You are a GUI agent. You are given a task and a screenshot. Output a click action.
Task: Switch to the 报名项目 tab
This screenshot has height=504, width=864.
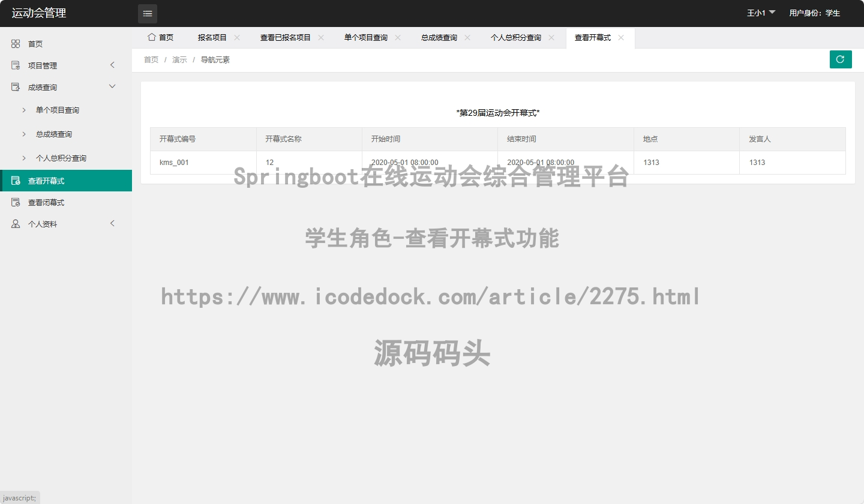(212, 38)
